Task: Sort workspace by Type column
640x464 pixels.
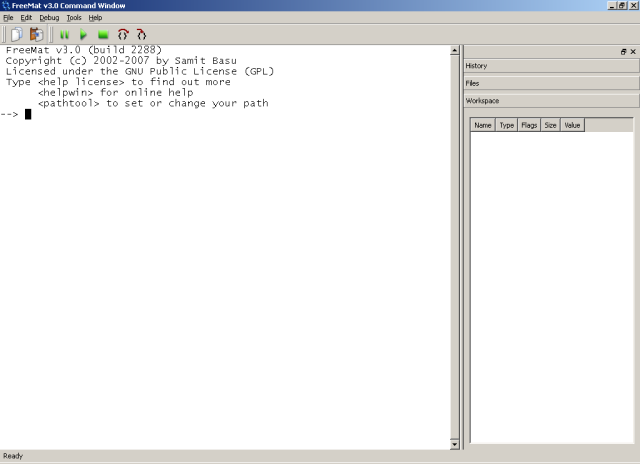Action: point(507,125)
